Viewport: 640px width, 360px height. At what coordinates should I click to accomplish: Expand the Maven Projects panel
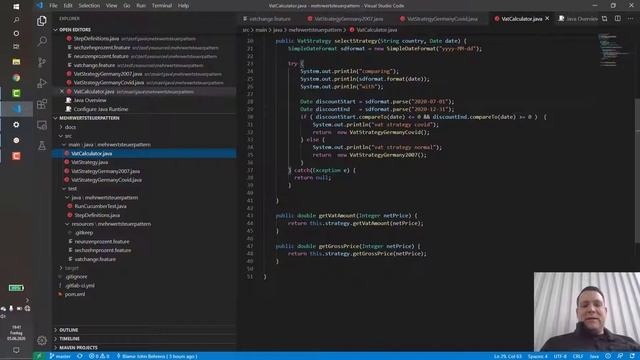coord(78,347)
